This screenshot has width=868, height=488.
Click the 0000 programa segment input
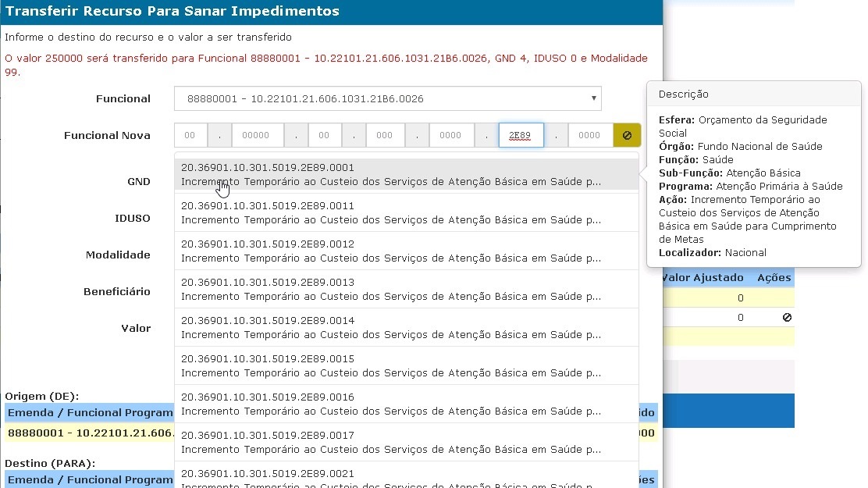451,134
